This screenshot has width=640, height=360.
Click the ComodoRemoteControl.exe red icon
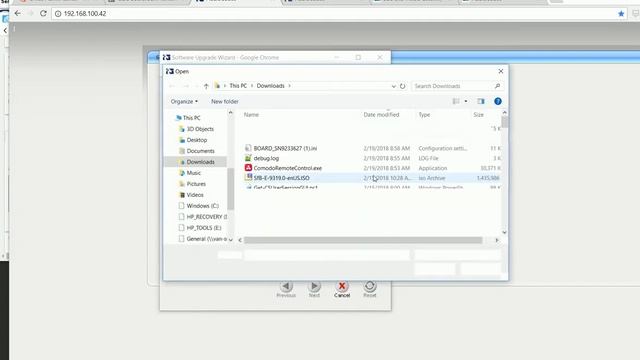[248, 168]
